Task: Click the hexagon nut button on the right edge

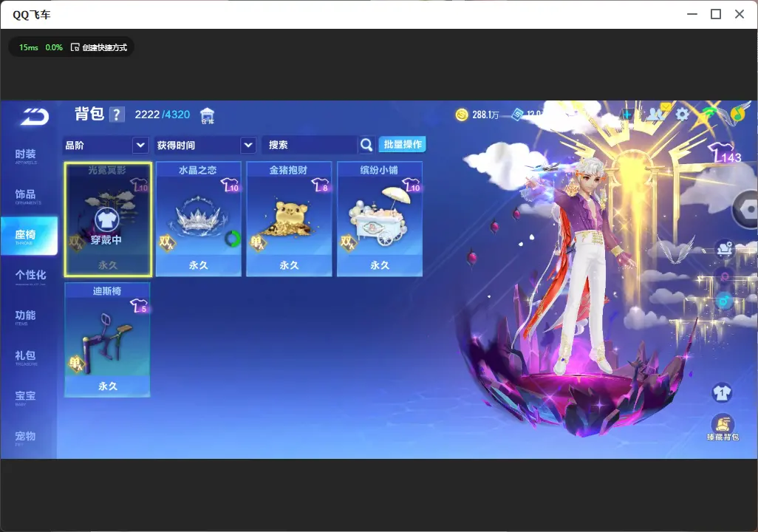Action: click(x=747, y=210)
